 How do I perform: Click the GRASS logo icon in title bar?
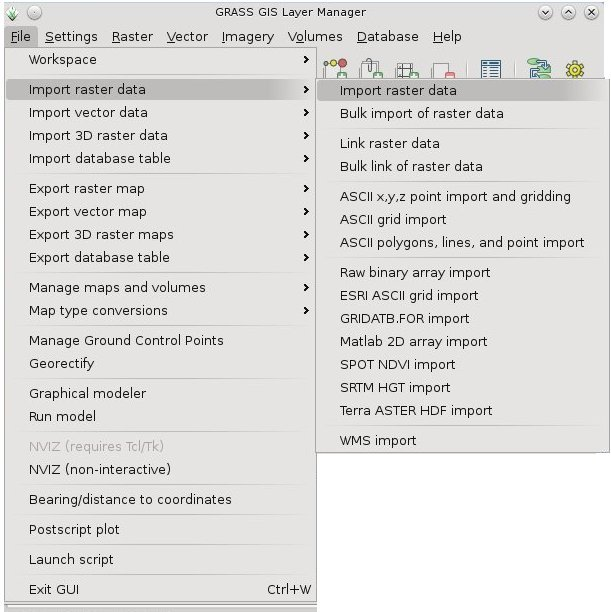[x=12, y=13]
